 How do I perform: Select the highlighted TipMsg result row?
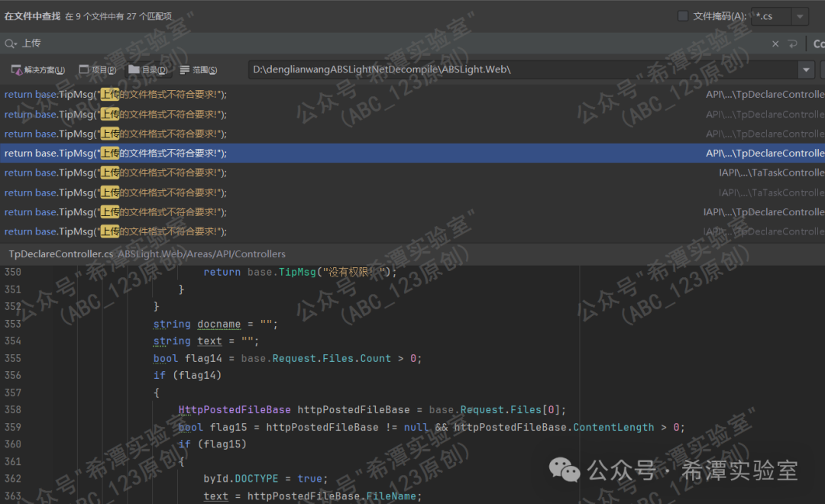412,153
